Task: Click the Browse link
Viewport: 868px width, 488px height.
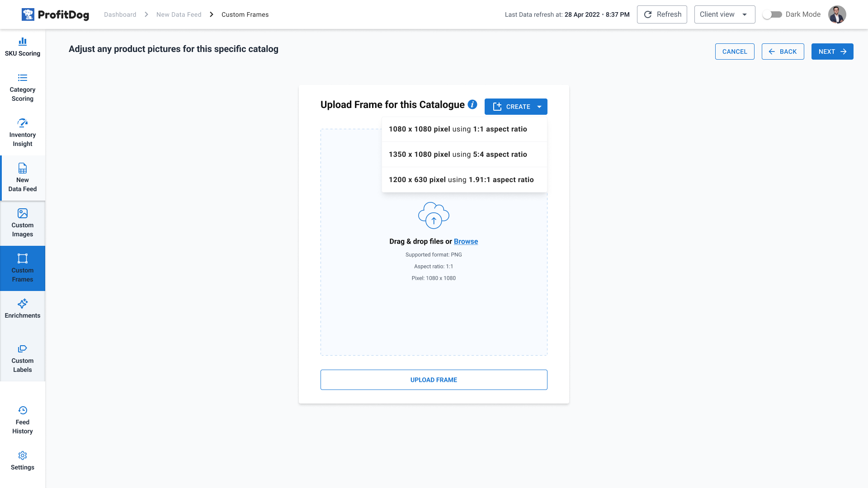Action: (x=466, y=241)
